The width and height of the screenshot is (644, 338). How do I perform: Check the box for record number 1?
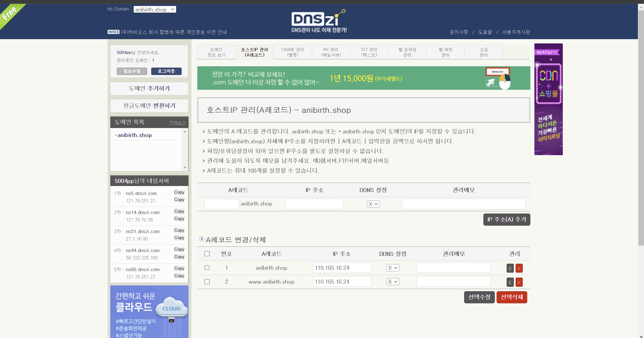coord(207,268)
